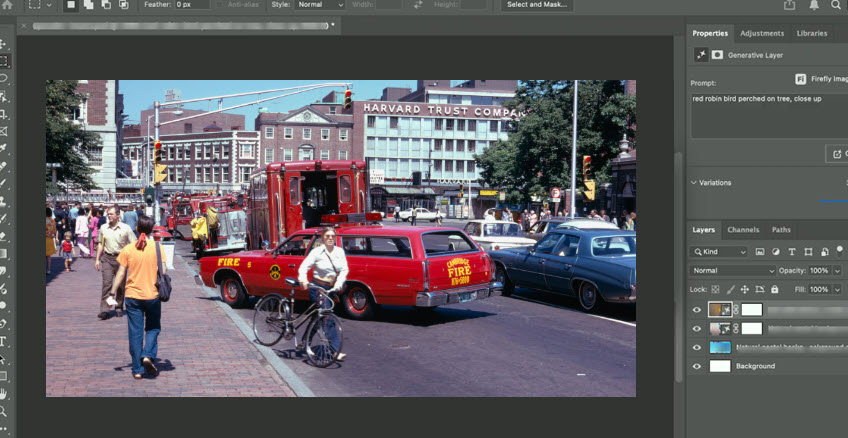Image resolution: width=848 pixels, height=438 pixels.
Task: Select the Spot Healing Brush tool
Action: coord(3,165)
